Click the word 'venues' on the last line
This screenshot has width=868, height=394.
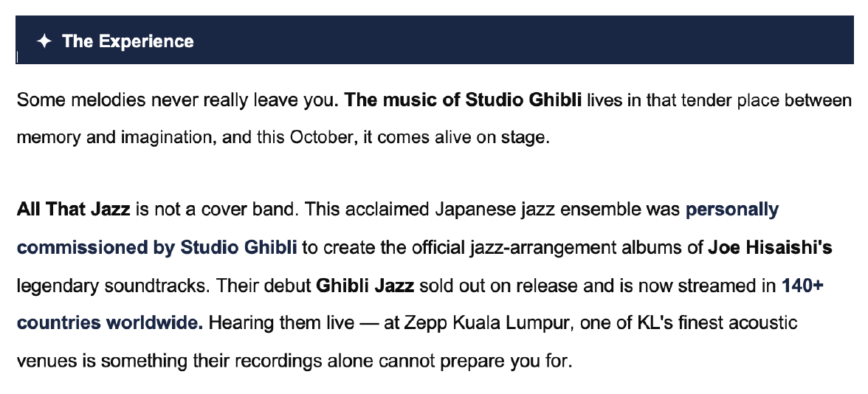(41, 362)
